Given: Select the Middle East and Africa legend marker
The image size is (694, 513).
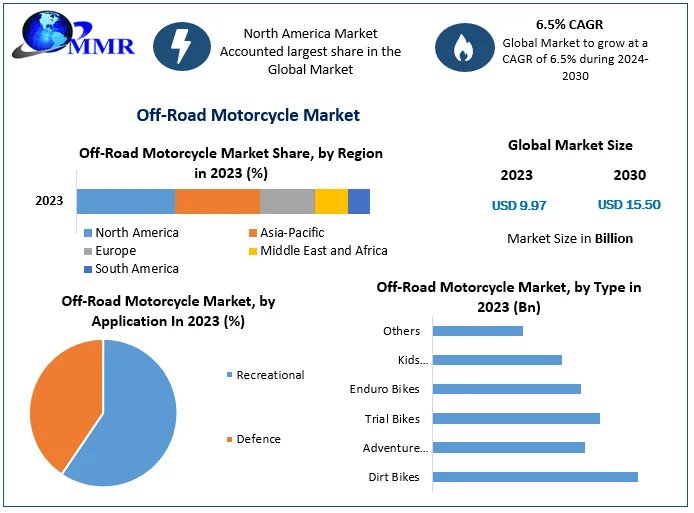Looking at the screenshot, I should 252,251.
